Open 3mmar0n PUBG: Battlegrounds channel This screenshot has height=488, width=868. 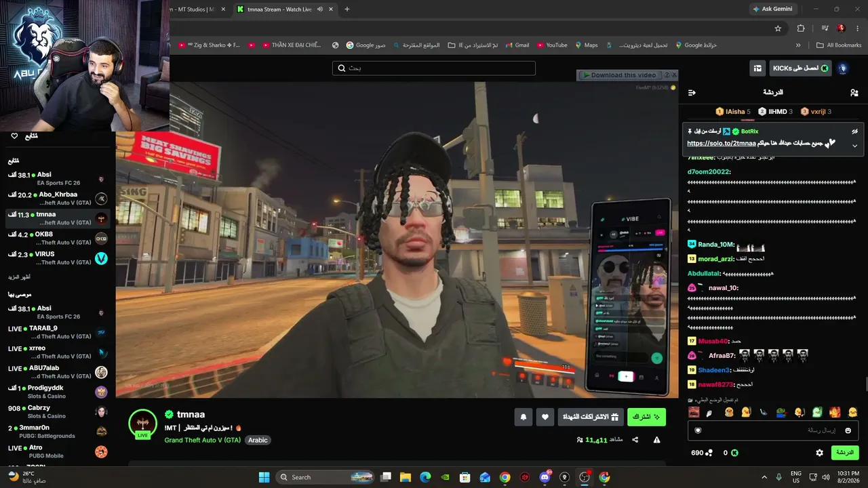58,432
